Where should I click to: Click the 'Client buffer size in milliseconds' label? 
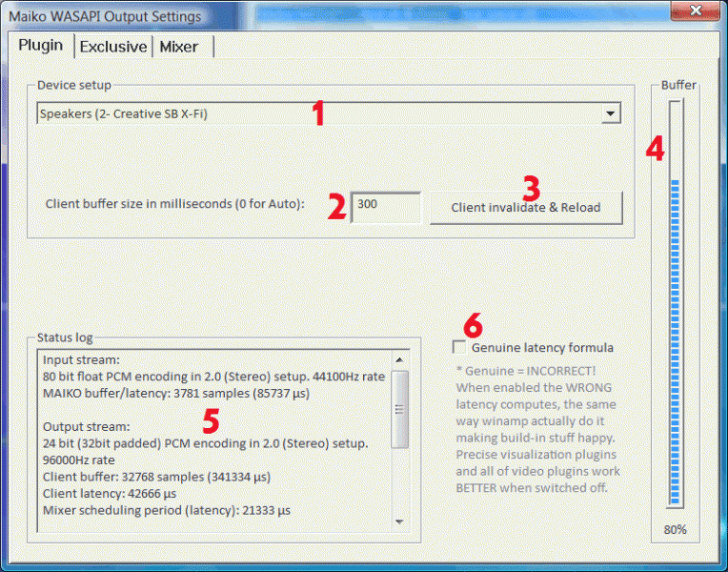pos(175,203)
